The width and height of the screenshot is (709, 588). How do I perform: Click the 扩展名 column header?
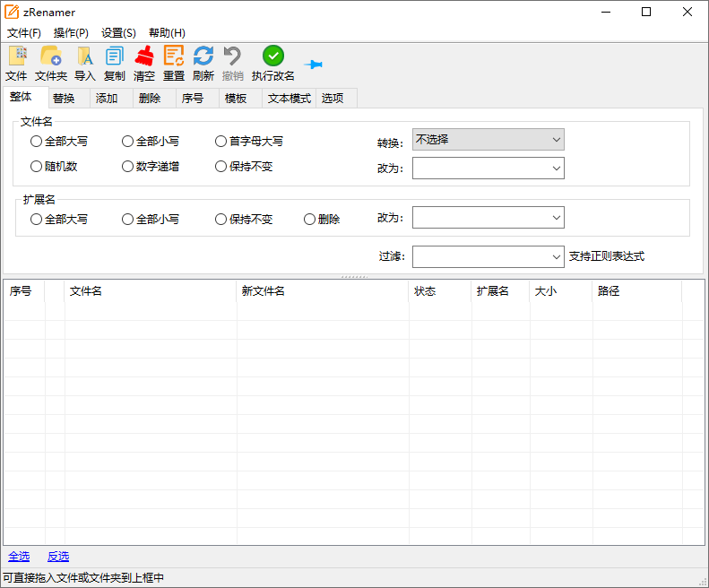[x=500, y=290]
